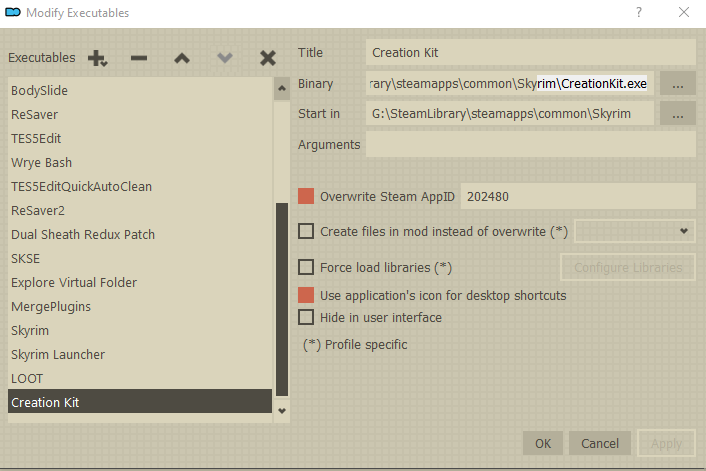Toggle Overwrite Steam AppID checkbox

click(306, 196)
